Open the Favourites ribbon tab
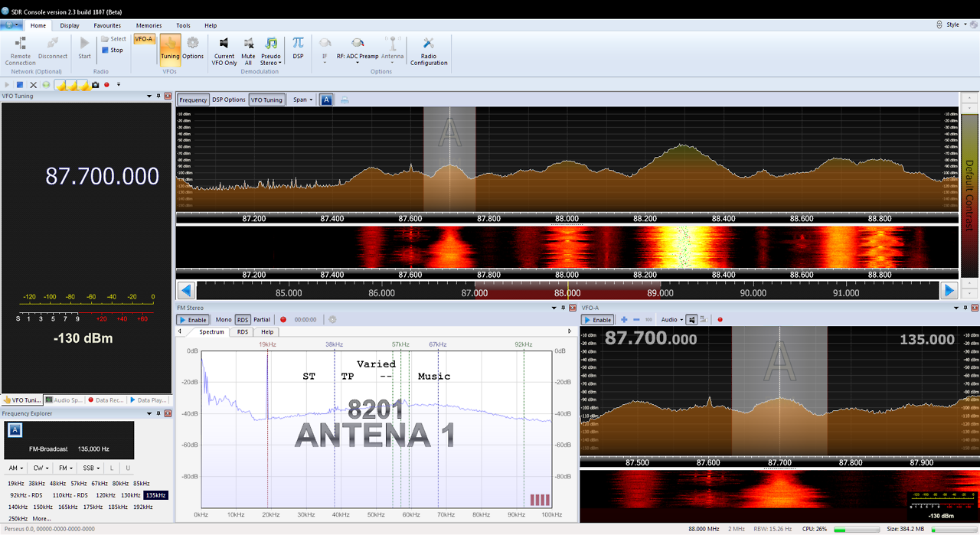Image resolution: width=980 pixels, height=535 pixels. pos(107,25)
